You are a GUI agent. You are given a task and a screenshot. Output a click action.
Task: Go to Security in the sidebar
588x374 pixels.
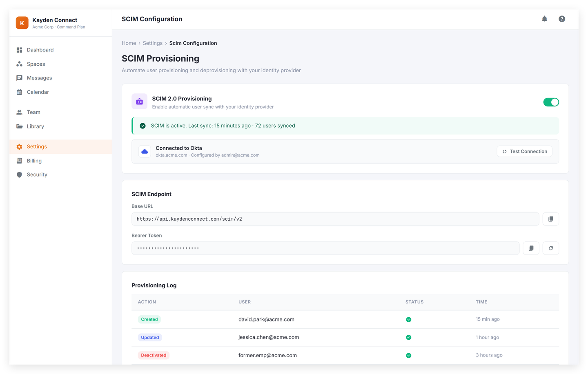click(60, 175)
